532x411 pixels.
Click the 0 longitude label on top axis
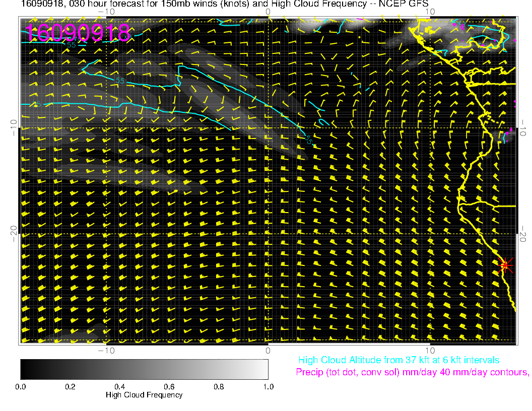(x=268, y=12)
